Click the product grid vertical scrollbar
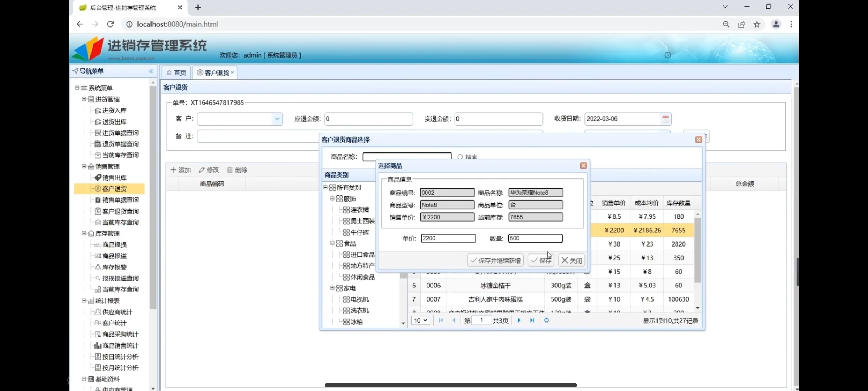Image resolution: width=868 pixels, height=391 pixels. pos(698,250)
